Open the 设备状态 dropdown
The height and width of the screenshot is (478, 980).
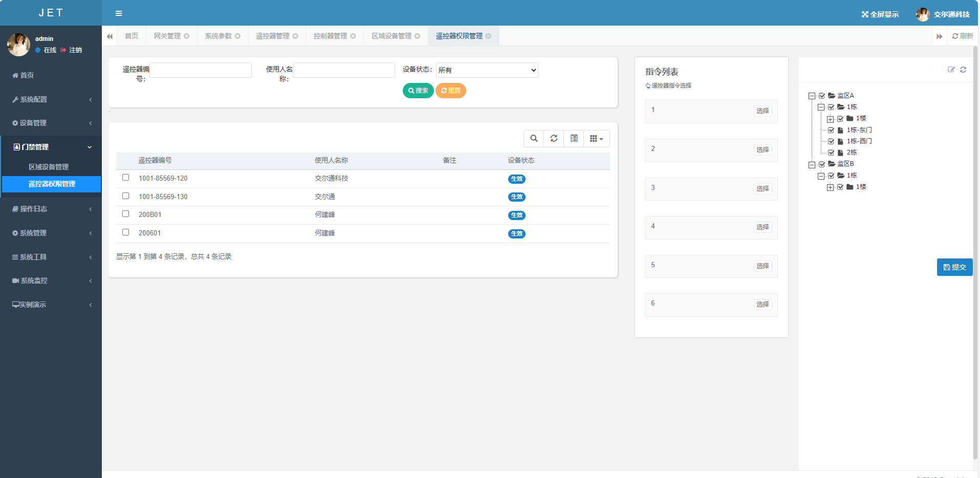point(487,70)
